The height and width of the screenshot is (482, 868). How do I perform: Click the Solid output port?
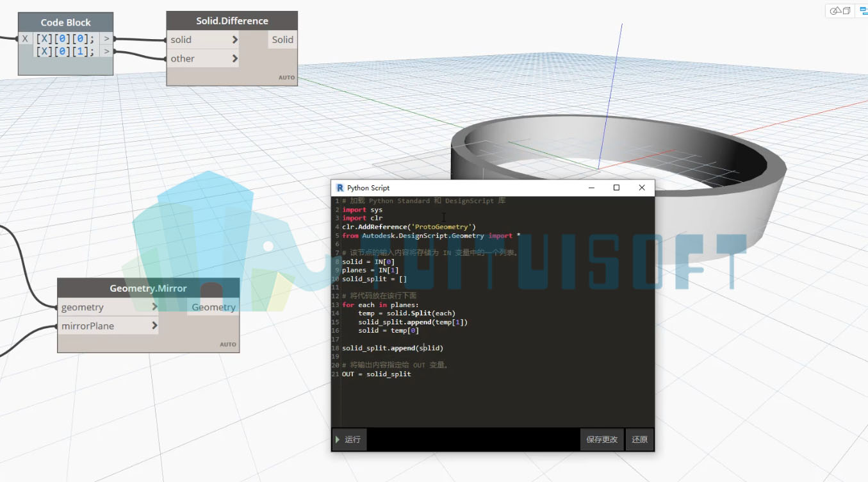283,40
